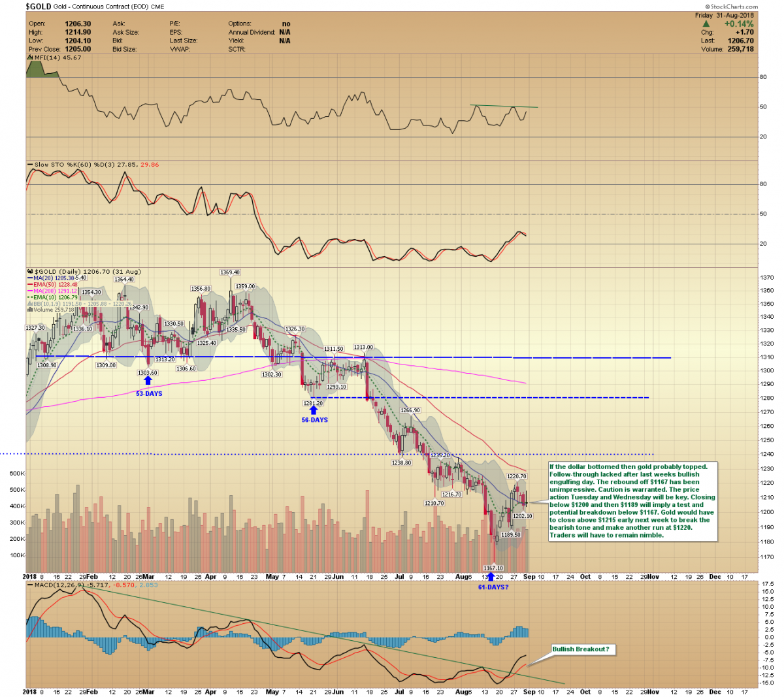The image size is (784, 697).
Task: Click the blue arrow above 56-DAYS
Action: (x=314, y=411)
